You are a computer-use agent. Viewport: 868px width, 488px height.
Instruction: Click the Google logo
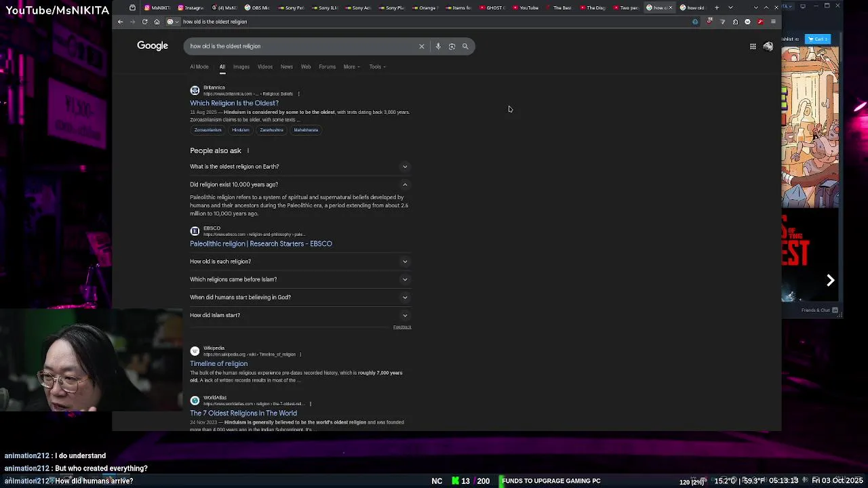coord(153,45)
